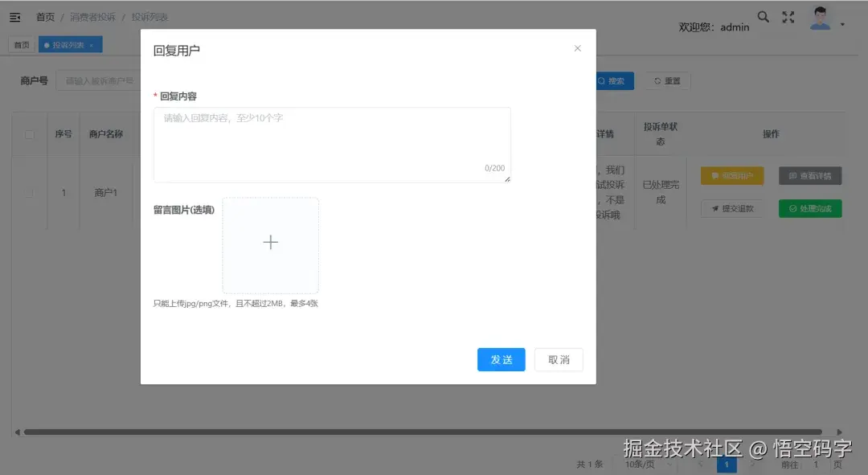Click inside the reply content text area
868x475 pixels.
[x=332, y=143]
